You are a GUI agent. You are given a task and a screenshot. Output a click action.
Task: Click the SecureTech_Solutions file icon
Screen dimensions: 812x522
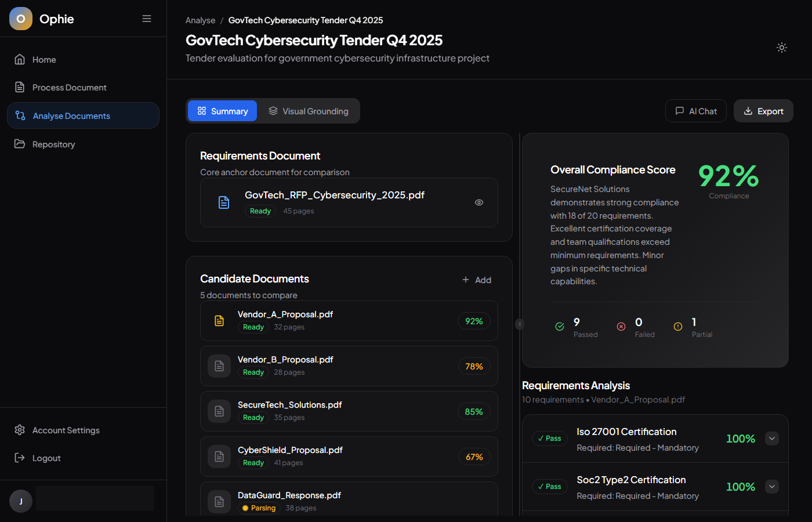[219, 411]
